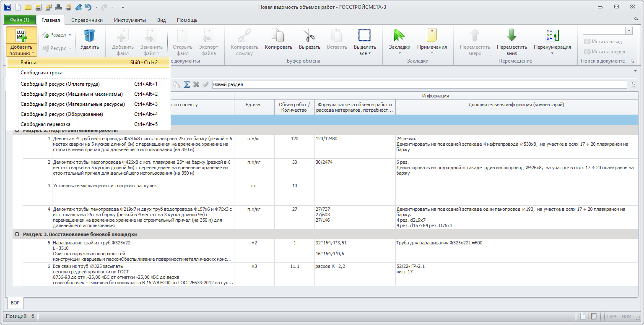Viewport: 644px width, 325px height.
Task: Click the open folder icon in quick access toolbar
Action: (28, 7)
